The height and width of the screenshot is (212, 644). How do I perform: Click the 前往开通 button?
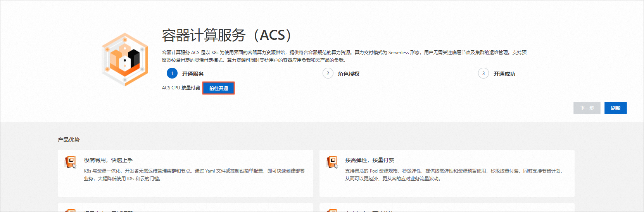pos(219,88)
